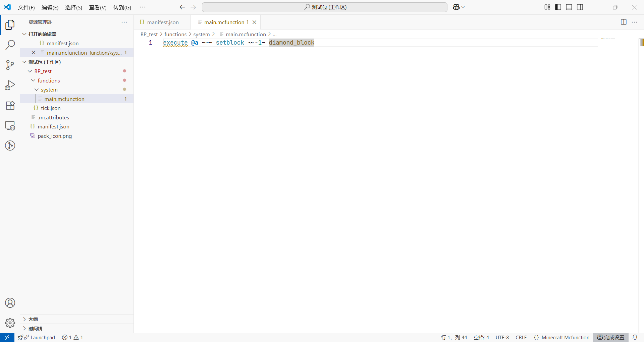644x342 pixels.
Task: Open the 文件(F) menu
Action: pos(26,7)
